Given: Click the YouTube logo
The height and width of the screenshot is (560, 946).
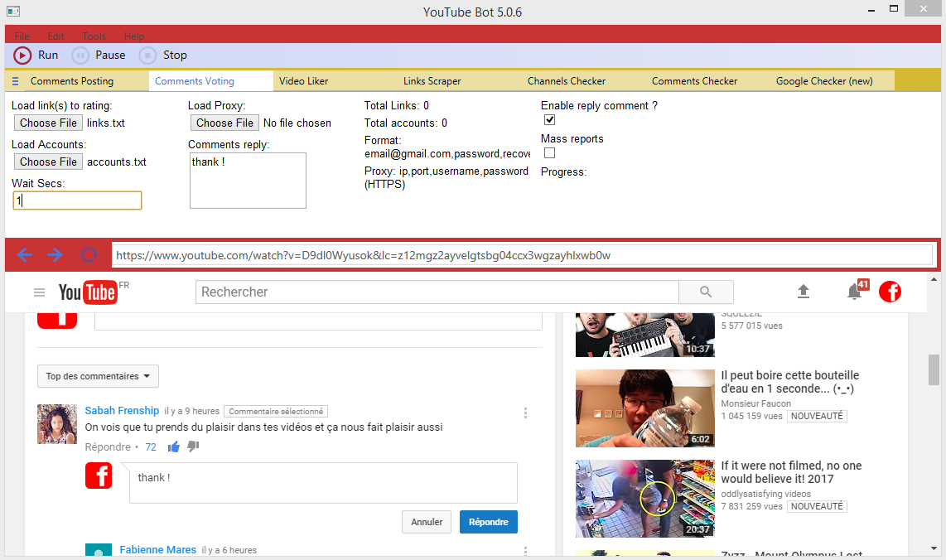Looking at the screenshot, I should [88, 292].
